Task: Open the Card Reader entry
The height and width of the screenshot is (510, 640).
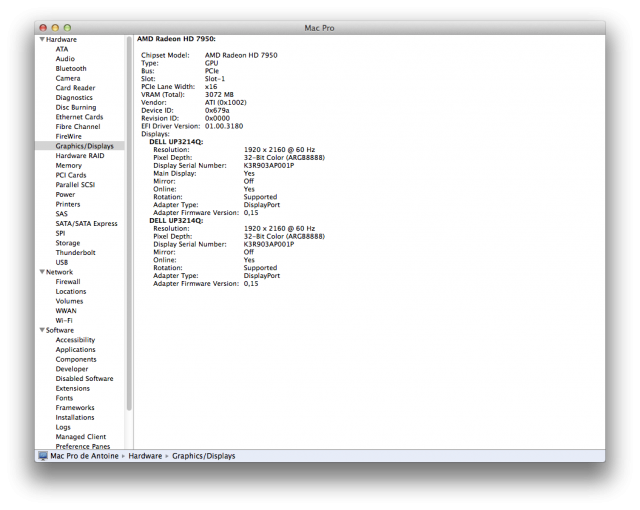Action: (75, 88)
